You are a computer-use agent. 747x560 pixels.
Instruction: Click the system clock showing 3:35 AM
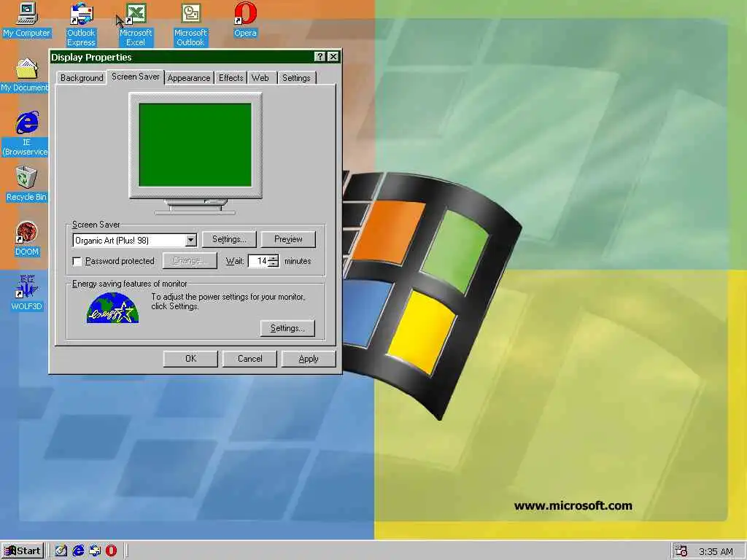pos(715,551)
